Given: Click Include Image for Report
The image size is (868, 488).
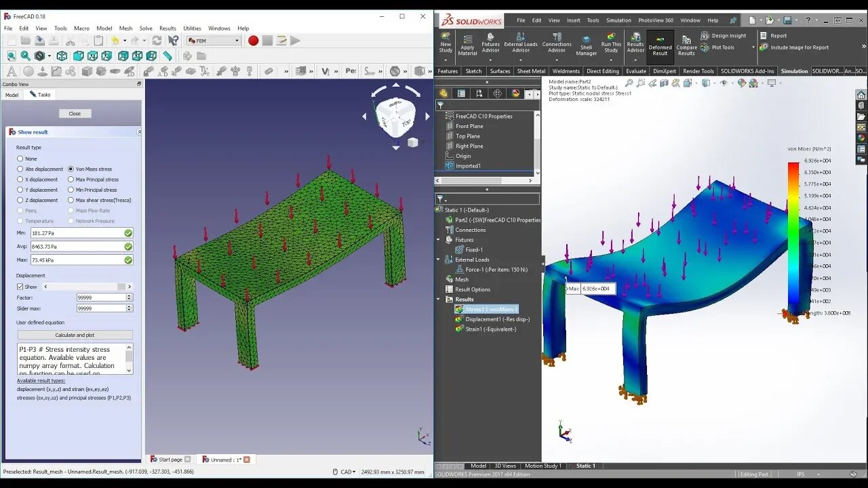Looking at the screenshot, I should click(x=795, y=47).
